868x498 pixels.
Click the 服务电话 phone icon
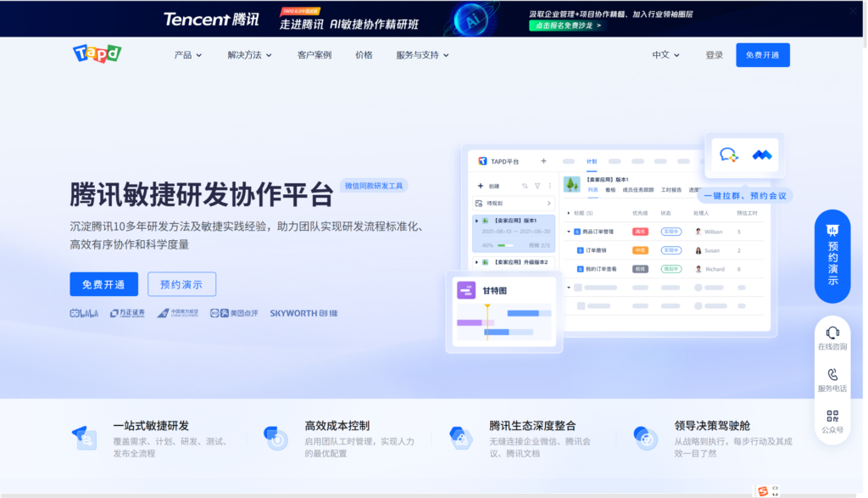(832, 375)
